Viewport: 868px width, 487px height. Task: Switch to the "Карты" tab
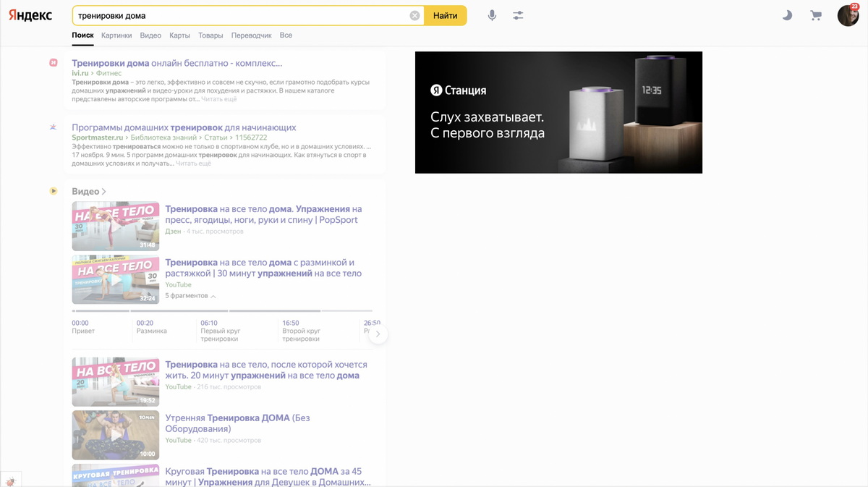coord(179,35)
